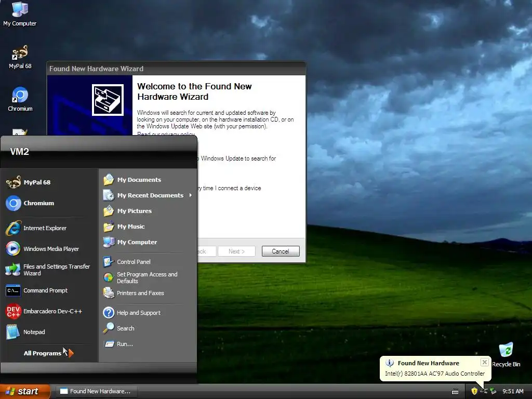Click the network connection tray icon
532x399 pixels.
tap(484, 391)
